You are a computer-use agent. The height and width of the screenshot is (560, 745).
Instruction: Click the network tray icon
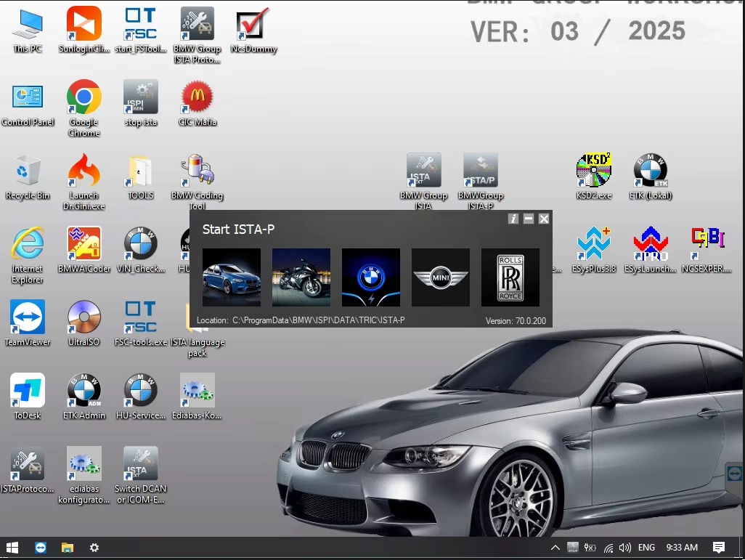click(x=608, y=548)
